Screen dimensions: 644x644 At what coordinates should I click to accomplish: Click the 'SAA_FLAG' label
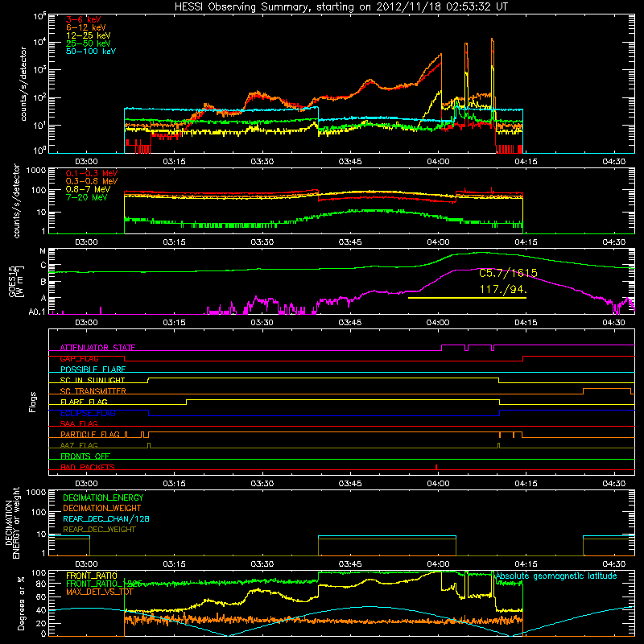pyautogui.click(x=79, y=423)
